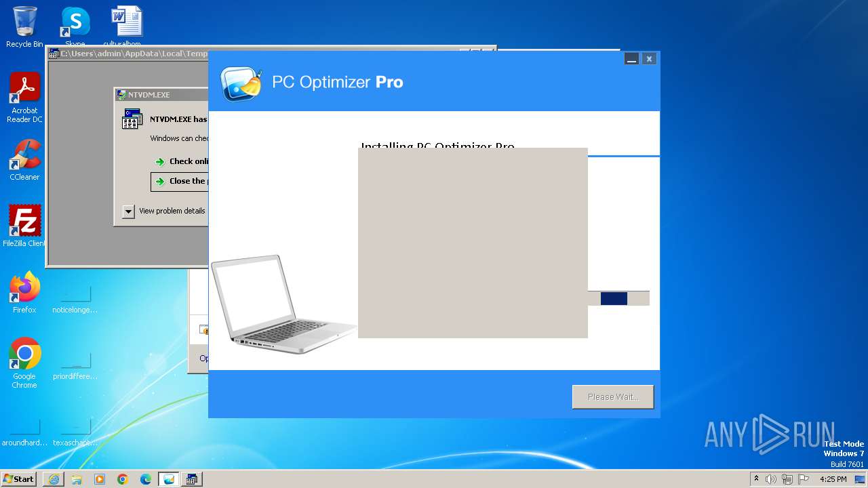Open Action Center flag icon
The image size is (868, 488).
(804, 479)
